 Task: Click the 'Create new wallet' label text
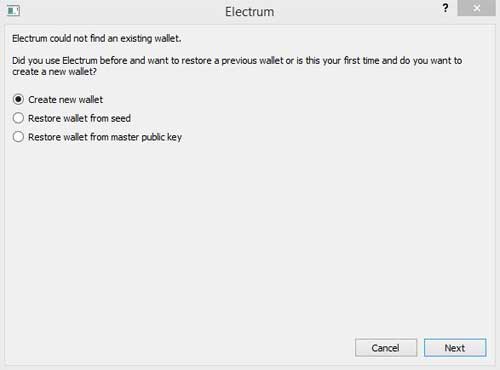pos(66,100)
